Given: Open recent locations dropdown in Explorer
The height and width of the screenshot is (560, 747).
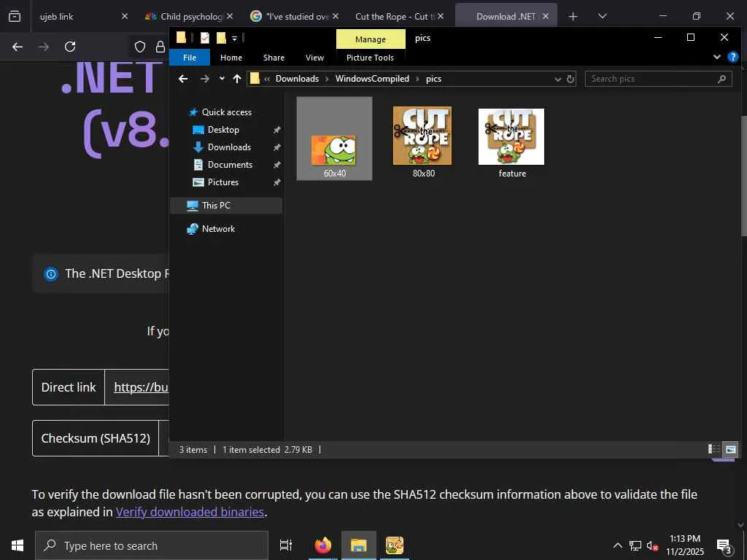Looking at the screenshot, I should [x=222, y=79].
